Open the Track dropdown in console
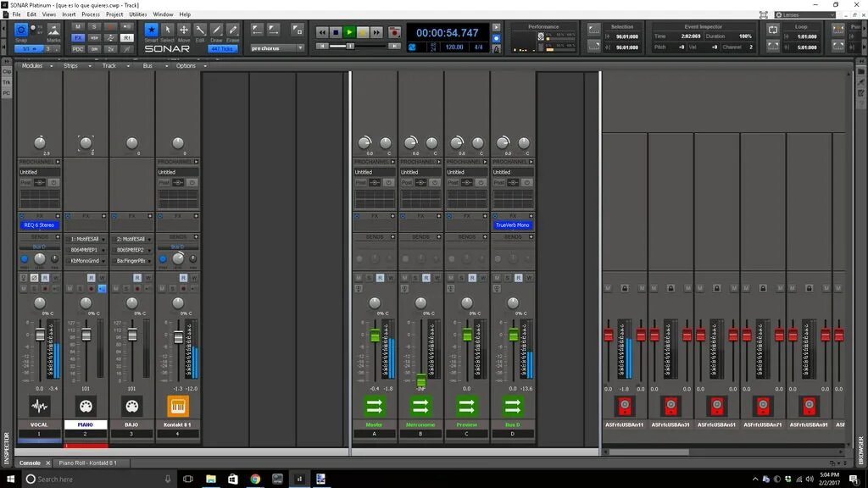Screen dimensions: 868x488 (x=115, y=66)
